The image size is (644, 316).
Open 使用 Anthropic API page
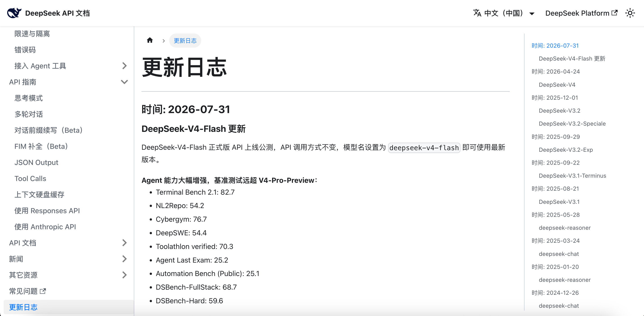[x=45, y=227]
